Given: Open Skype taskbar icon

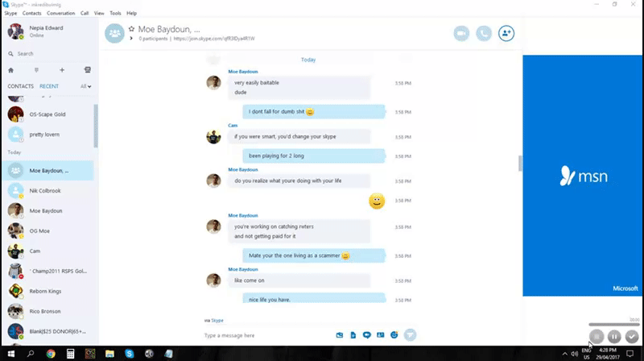Looking at the screenshot, I should tap(130, 354).
